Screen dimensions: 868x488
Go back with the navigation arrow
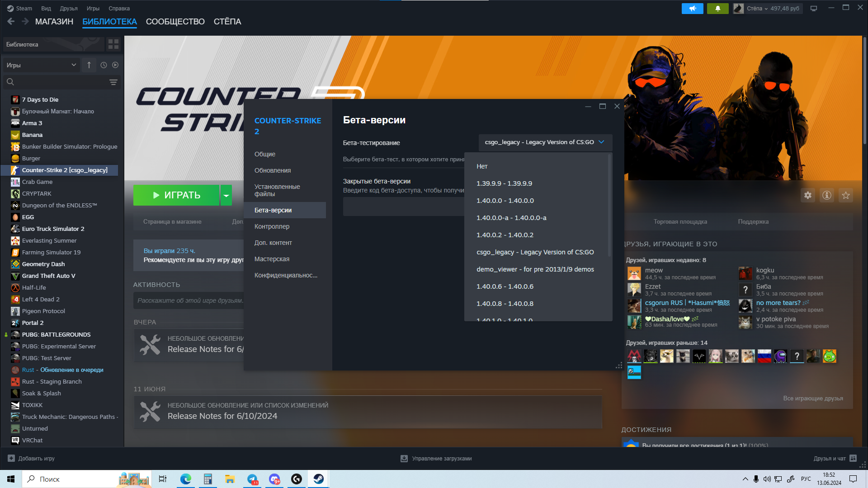click(x=11, y=21)
